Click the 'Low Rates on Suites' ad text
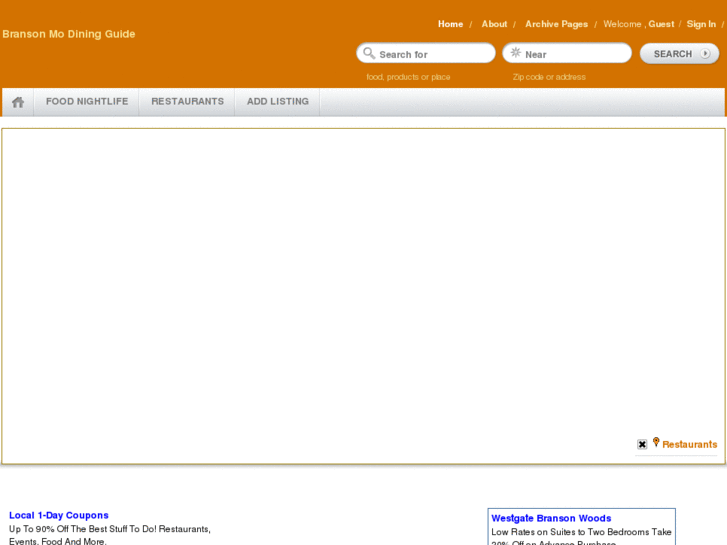Viewport: 727px width, 545px height. (x=581, y=537)
